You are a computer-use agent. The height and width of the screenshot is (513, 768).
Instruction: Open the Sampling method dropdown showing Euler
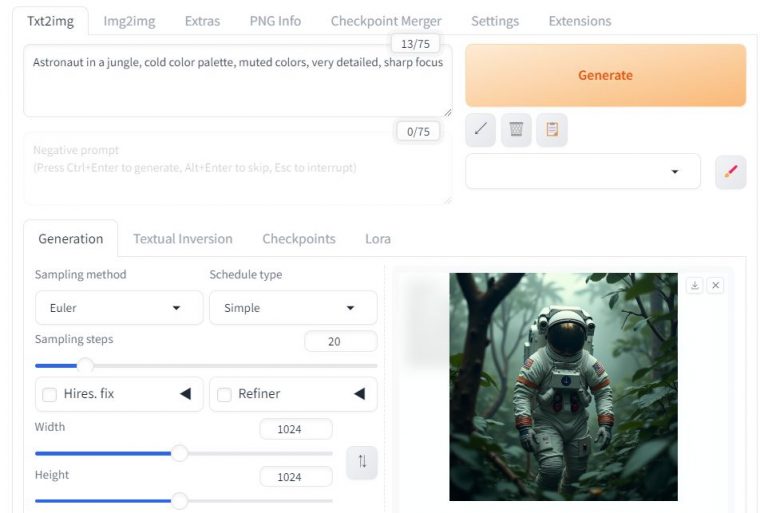(119, 308)
